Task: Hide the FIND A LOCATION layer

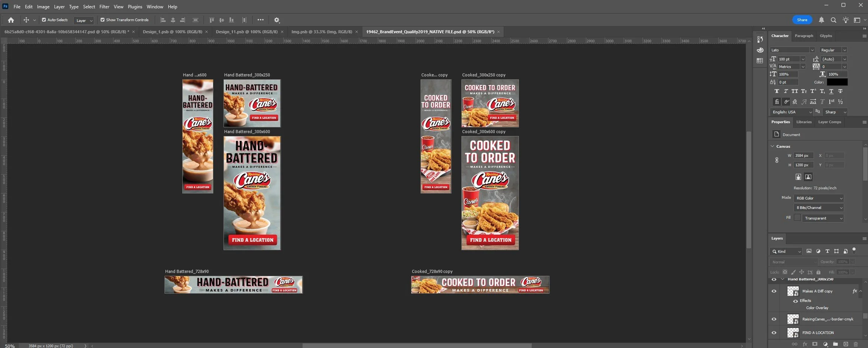Action: (x=774, y=333)
